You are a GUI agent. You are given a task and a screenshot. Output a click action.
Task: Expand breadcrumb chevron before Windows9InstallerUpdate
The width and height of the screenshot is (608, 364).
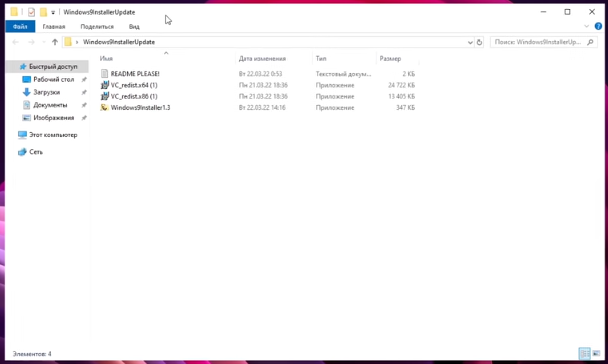pos(77,42)
